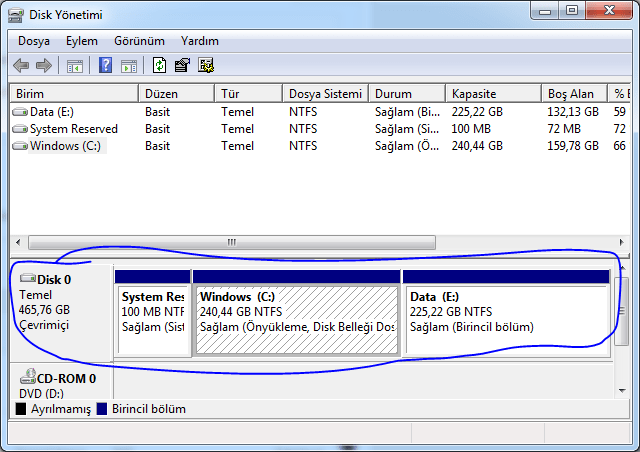Click the Forward arrow toolbar icon
This screenshot has height=452, width=640.
(x=44, y=65)
